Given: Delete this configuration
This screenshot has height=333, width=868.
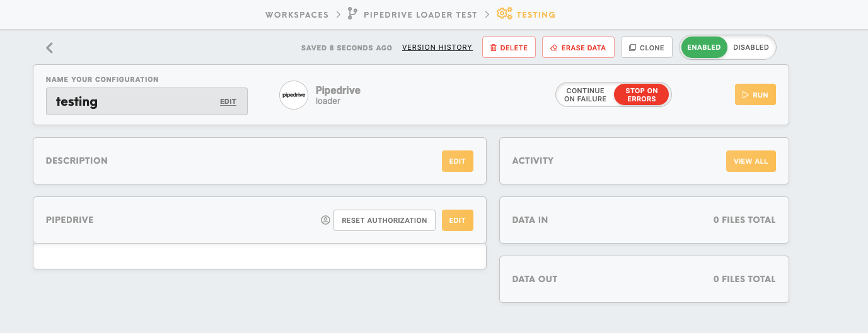Looking at the screenshot, I should coord(509,47).
